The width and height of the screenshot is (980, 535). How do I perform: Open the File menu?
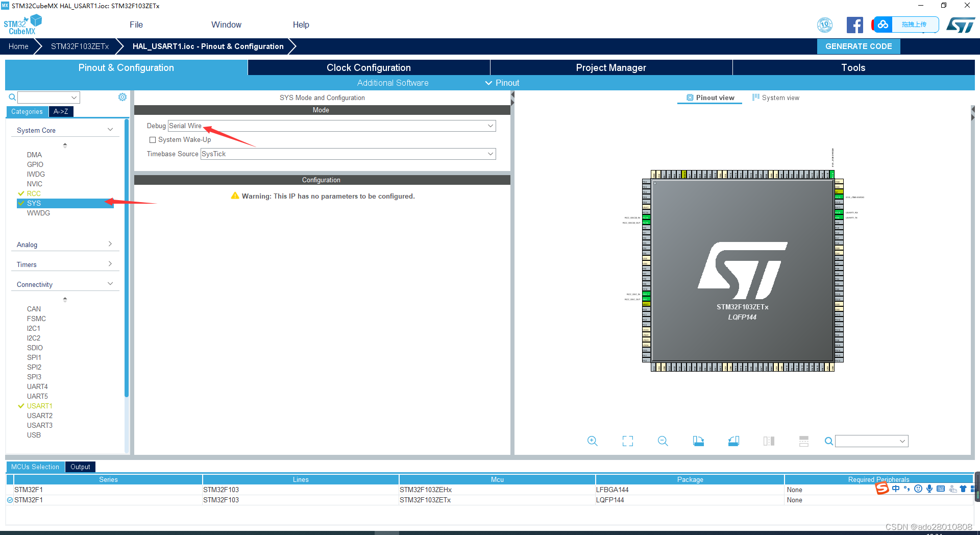pyautogui.click(x=136, y=25)
